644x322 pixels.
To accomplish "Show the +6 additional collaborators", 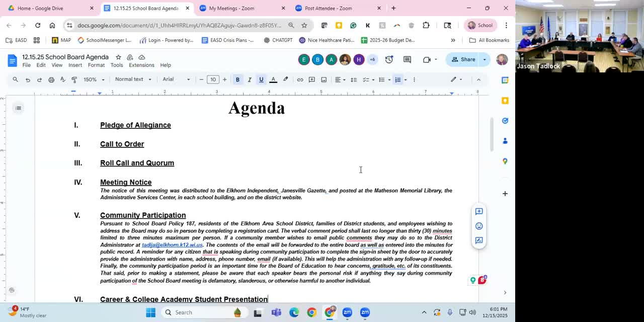I will pos(372,59).
